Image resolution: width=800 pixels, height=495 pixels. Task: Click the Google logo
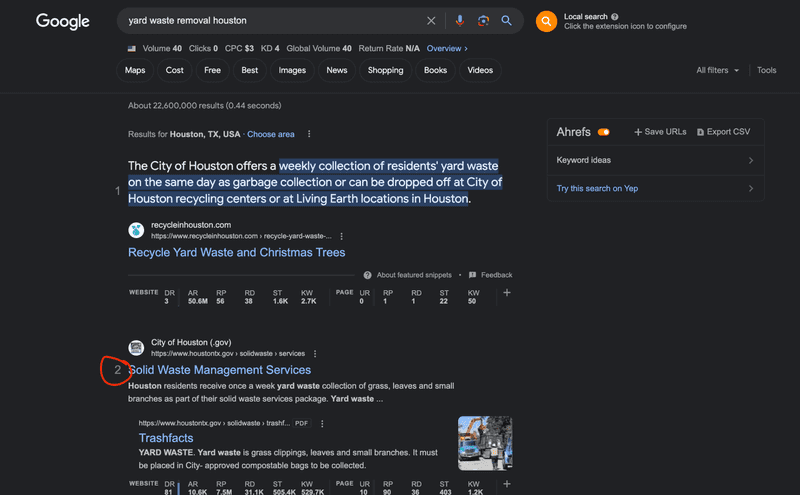click(x=62, y=21)
